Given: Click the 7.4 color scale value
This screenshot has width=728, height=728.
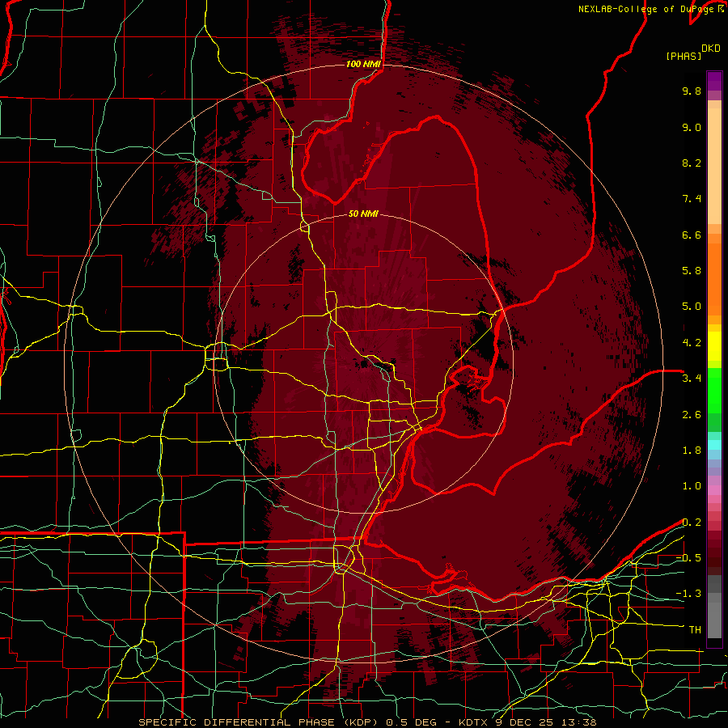Looking at the screenshot, I should (692, 199).
